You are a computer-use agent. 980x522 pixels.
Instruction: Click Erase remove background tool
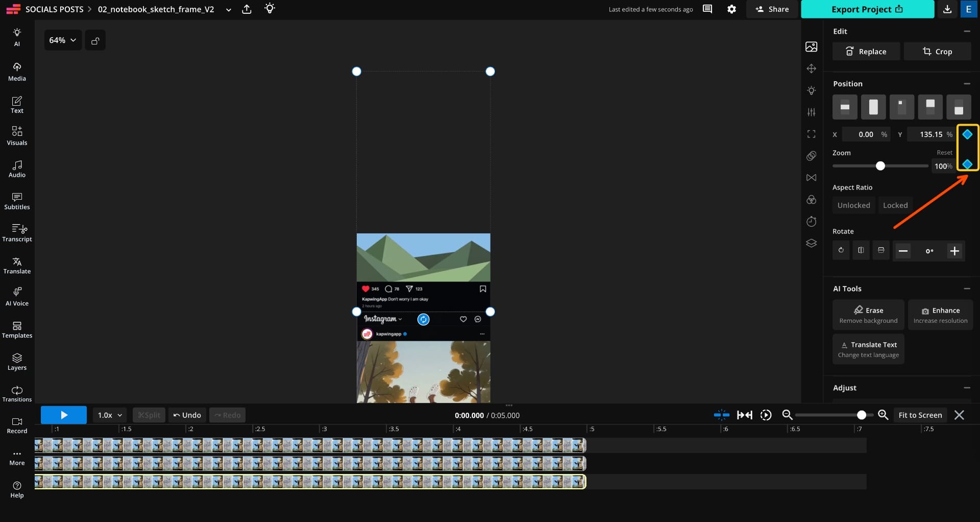[868, 315]
